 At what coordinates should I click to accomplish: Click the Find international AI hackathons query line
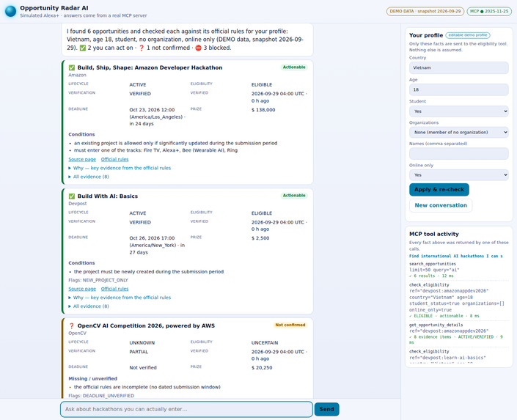(x=456, y=256)
